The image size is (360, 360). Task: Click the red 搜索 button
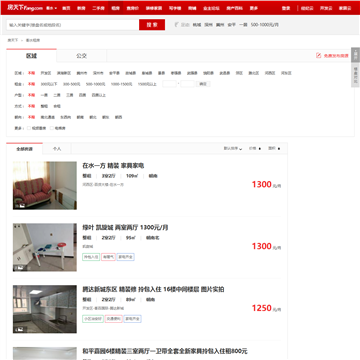pyautogui.click(x=152, y=25)
